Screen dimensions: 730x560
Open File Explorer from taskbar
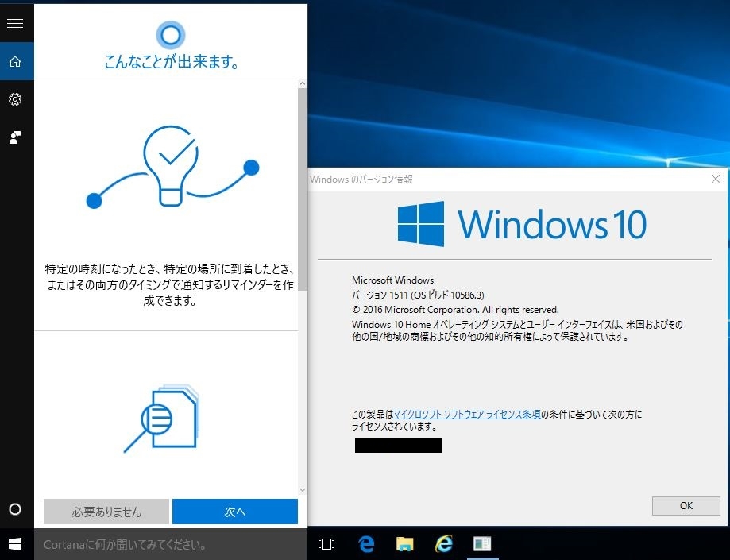coord(404,543)
